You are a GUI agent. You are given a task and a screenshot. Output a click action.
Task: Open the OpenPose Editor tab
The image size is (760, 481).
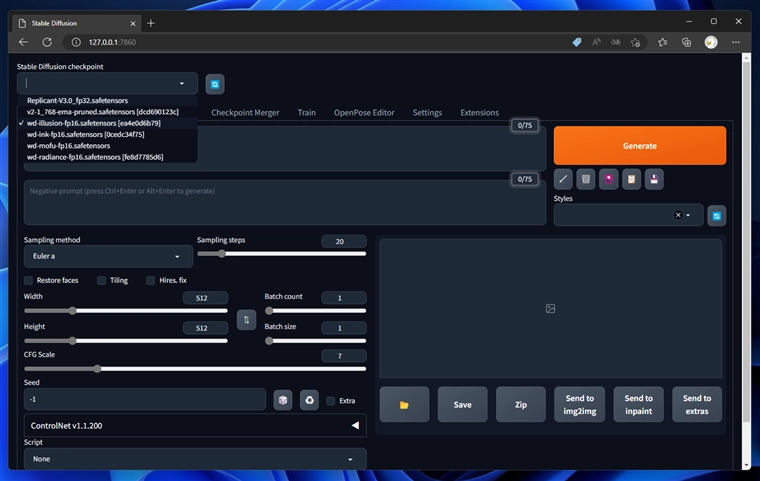pos(364,112)
